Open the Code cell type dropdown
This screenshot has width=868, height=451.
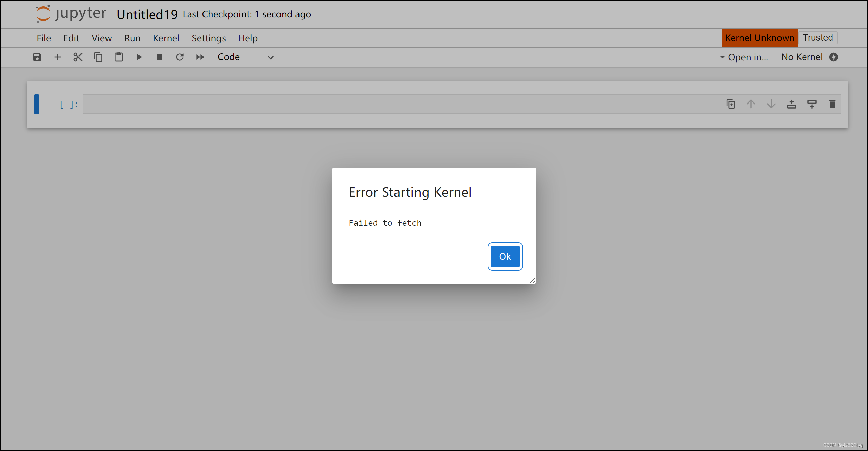tap(246, 57)
